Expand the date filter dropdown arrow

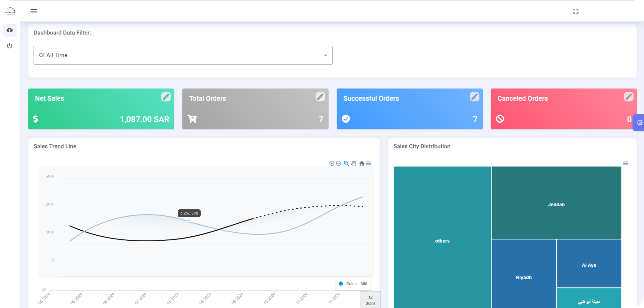[325, 55]
